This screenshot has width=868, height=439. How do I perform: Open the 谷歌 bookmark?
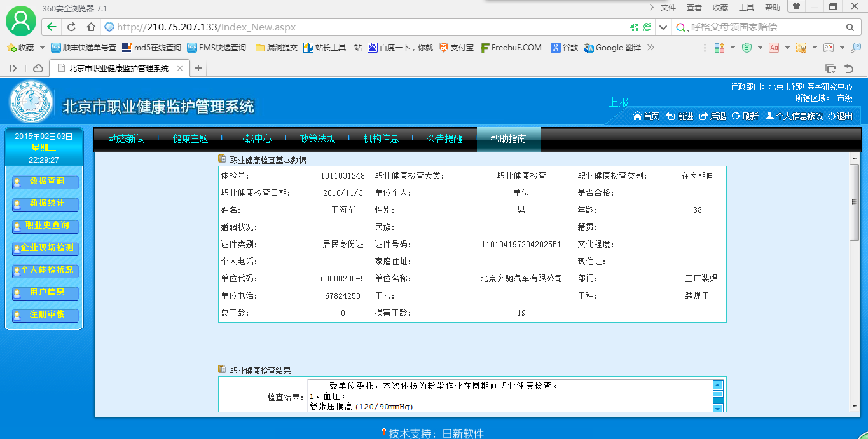565,48
